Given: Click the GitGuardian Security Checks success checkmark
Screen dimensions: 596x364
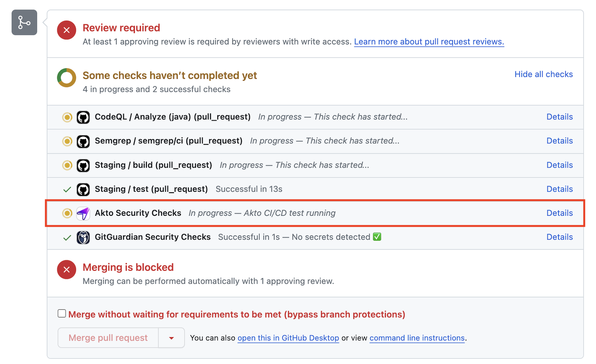Looking at the screenshot, I should (67, 238).
